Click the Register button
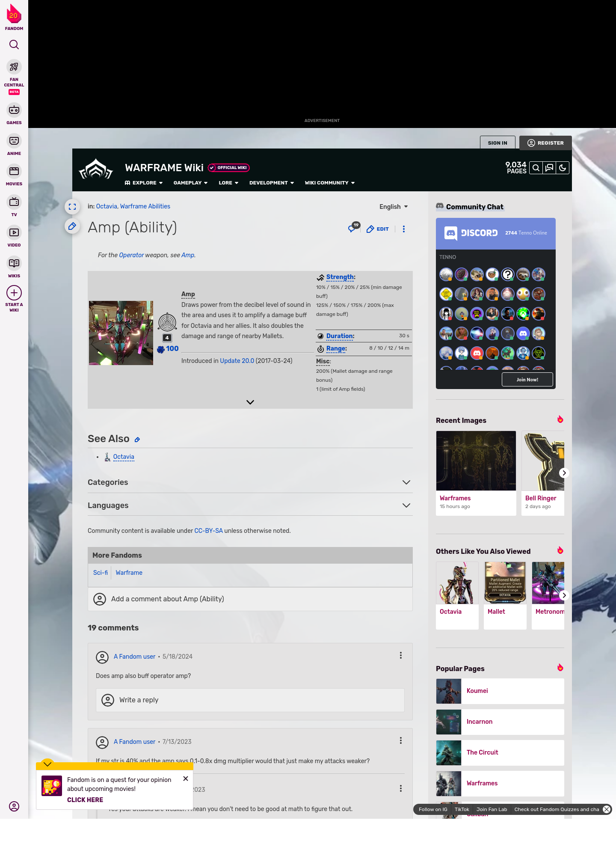Image resolution: width=616 pixels, height=856 pixels. (x=545, y=143)
